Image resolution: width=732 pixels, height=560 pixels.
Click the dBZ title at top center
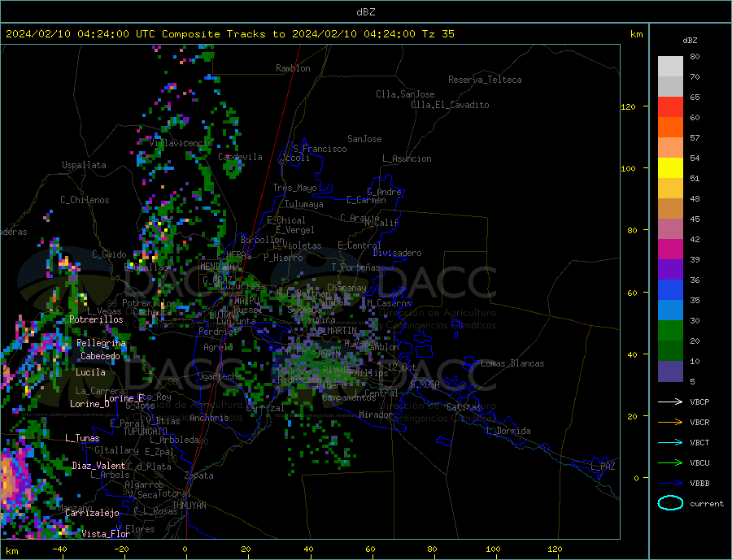pos(365,12)
